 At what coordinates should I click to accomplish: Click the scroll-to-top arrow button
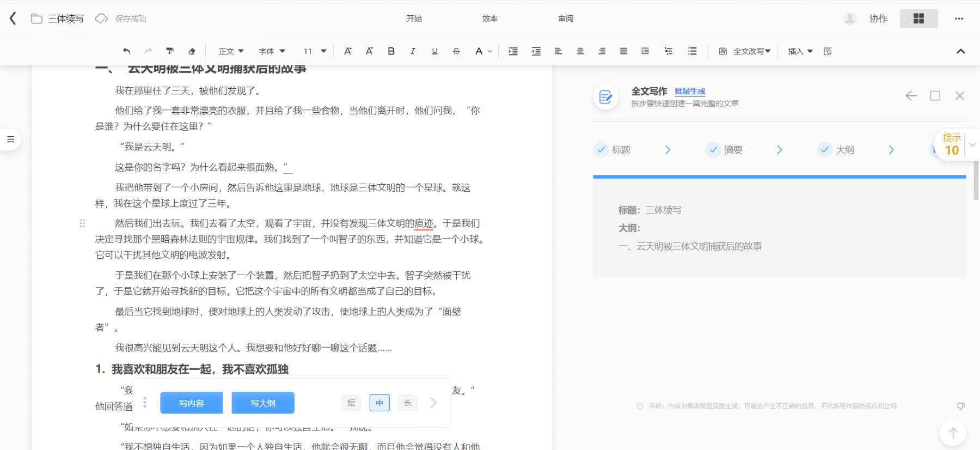[953, 433]
